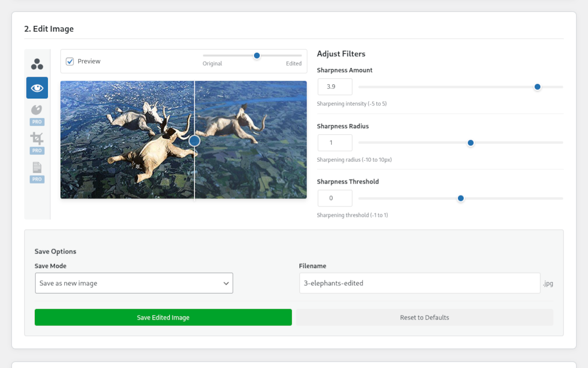The image size is (588, 368).
Task: Click the Filename text field
Action: pyautogui.click(x=419, y=283)
